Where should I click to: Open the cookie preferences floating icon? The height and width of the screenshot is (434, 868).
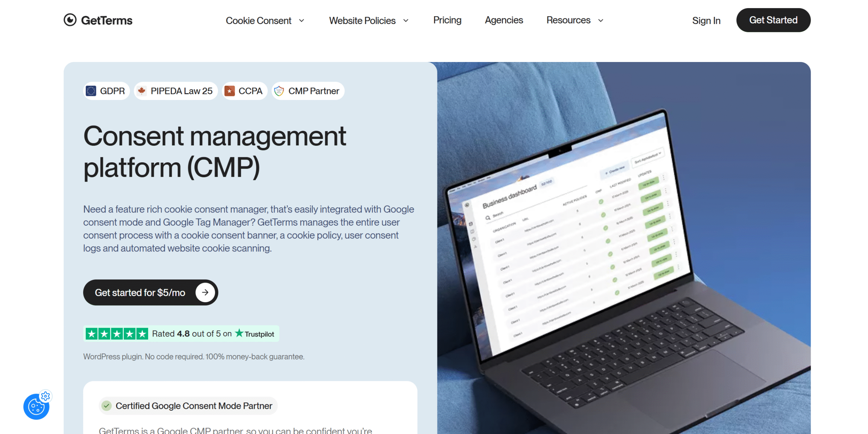click(x=36, y=407)
